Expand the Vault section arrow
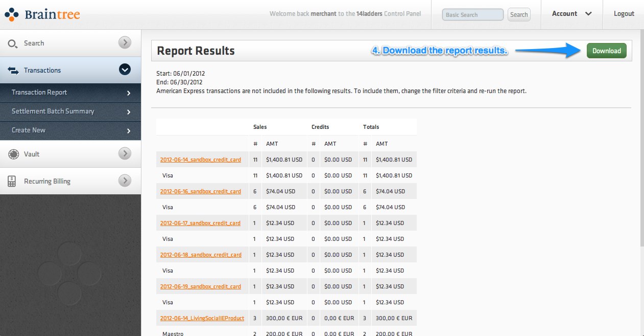Image resolution: width=644 pixels, height=336 pixels. [125, 153]
